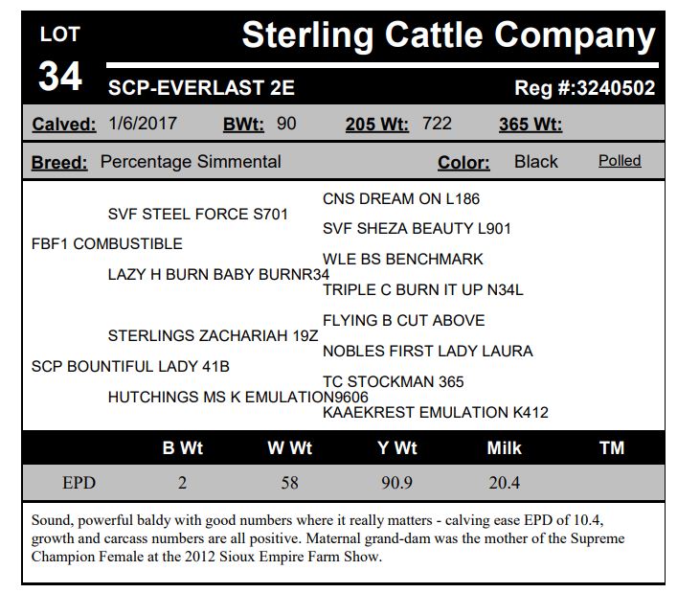Select sire FBF1 COMBUSTIBLE in pedigree

[107, 243]
